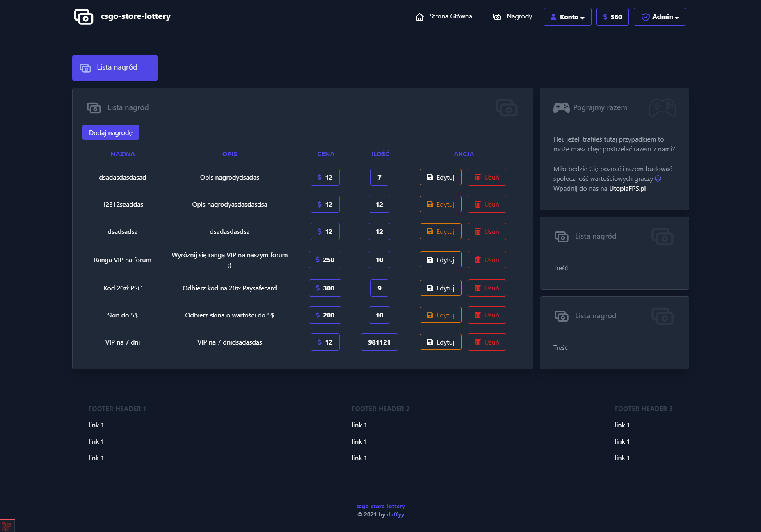Click 'Odbierz kod na 20zł Paysafecard' description

(230, 288)
